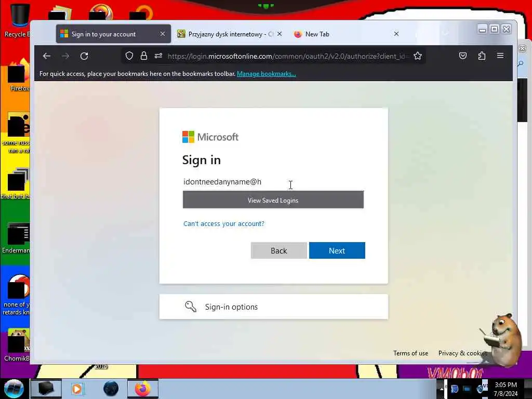532x399 pixels.
Task: Click View Saved Logins
Action: click(273, 200)
